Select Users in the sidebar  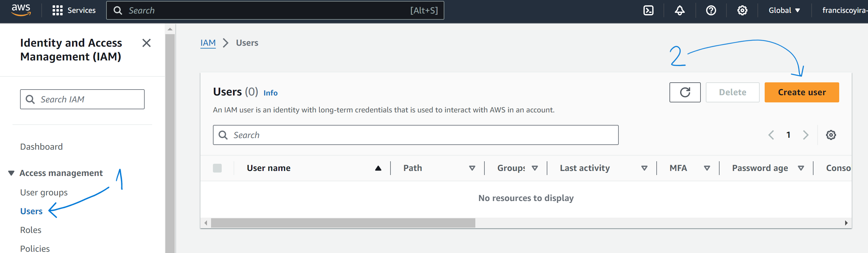pos(31,211)
